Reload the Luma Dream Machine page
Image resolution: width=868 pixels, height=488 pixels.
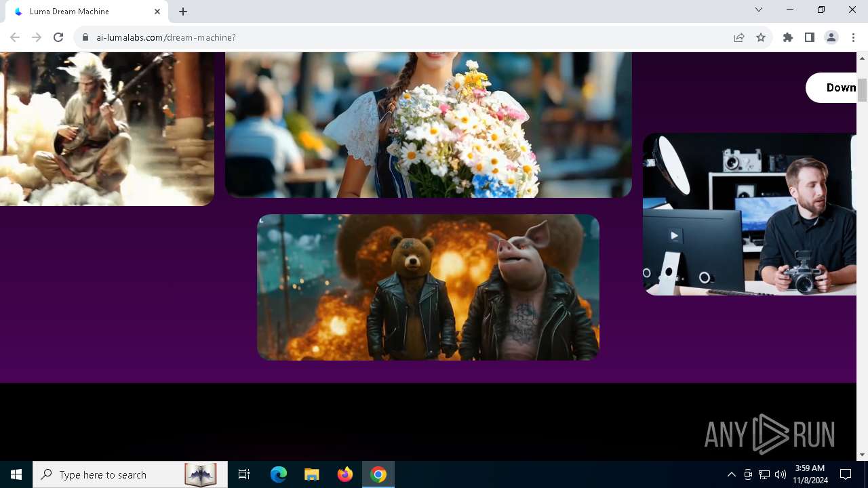(x=58, y=37)
